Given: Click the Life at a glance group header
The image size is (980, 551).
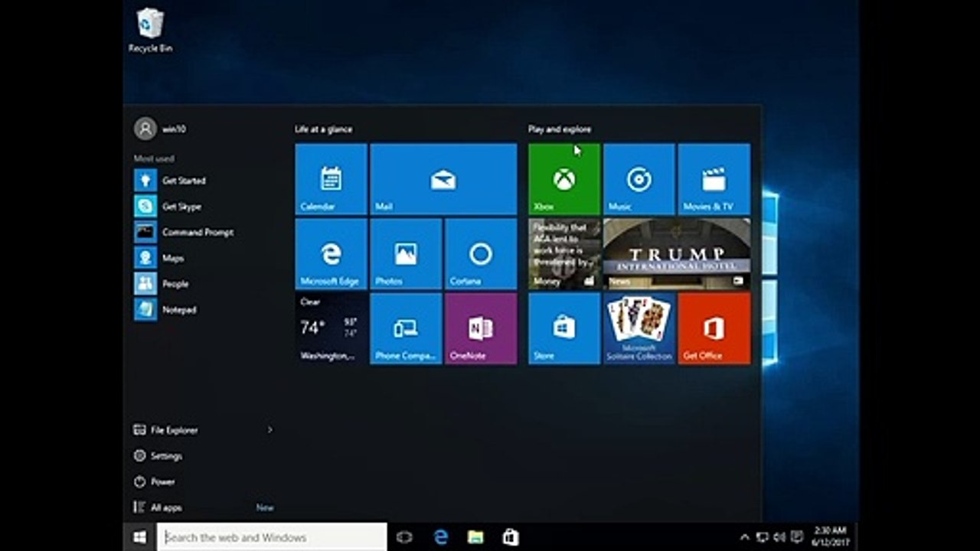Looking at the screenshot, I should click(324, 129).
